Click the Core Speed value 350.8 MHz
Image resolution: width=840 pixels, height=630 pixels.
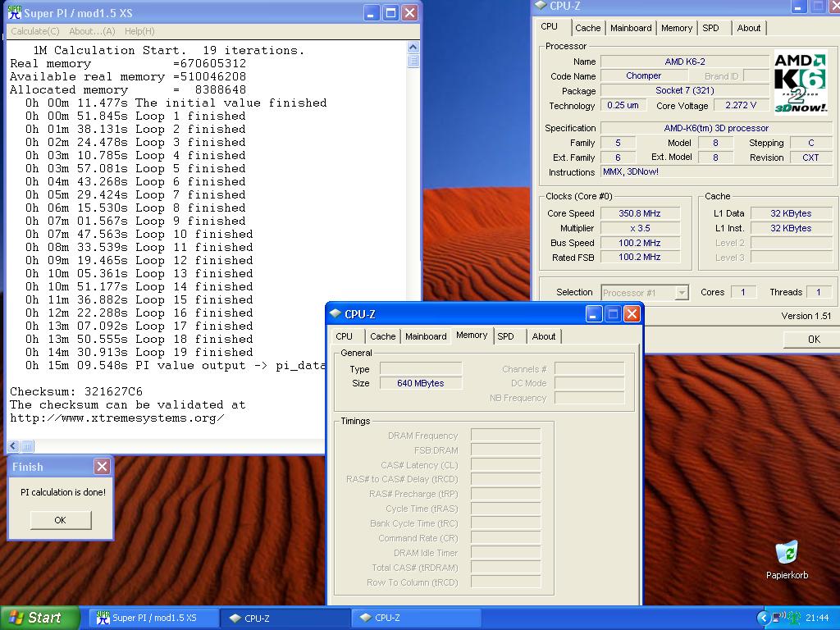tap(640, 213)
